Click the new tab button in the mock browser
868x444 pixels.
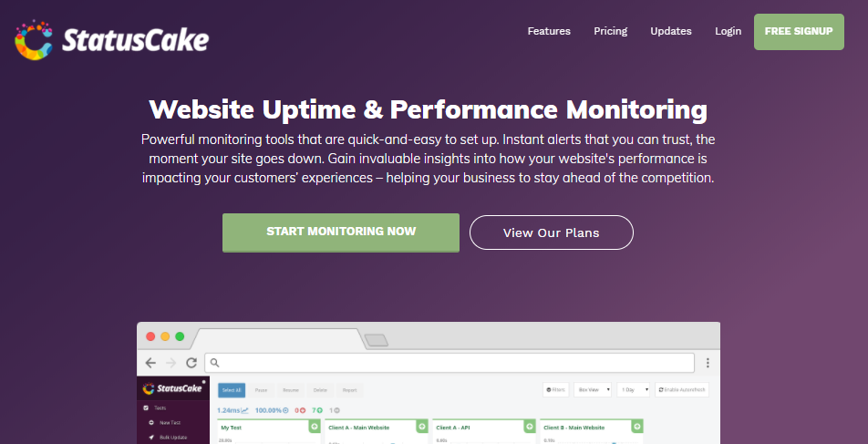pos(376,340)
